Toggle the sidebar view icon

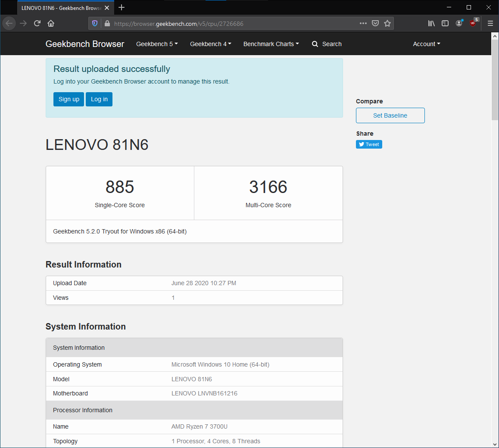point(445,23)
